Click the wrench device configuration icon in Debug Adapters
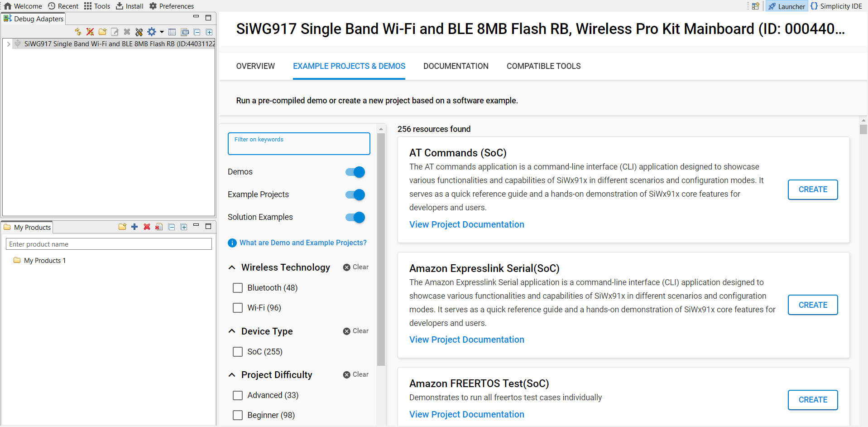Image resolution: width=868 pixels, height=427 pixels. pyautogui.click(x=139, y=32)
